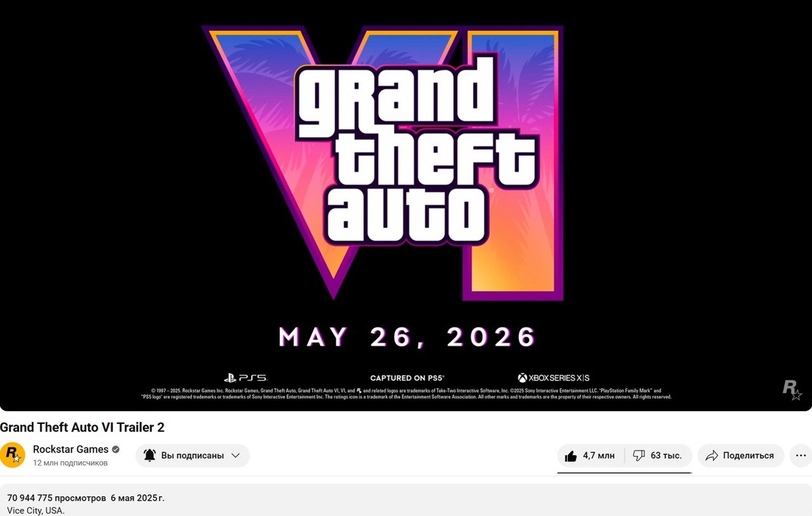The width and height of the screenshot is (812, 516).
Task: Toggle subscription via Вы подписаны button
Action: tap(193, 456)
